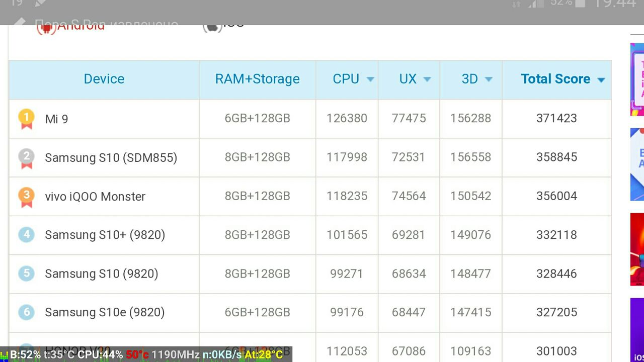Image resolution: width=644 pixels, height=362 pixels.
Task: Sort table by 3D column arrow
Action: (x=488, y=79)
